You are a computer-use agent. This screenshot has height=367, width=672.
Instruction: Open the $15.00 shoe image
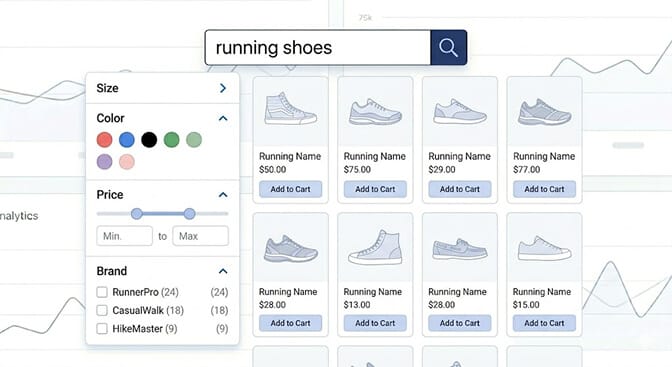[544, 247]
